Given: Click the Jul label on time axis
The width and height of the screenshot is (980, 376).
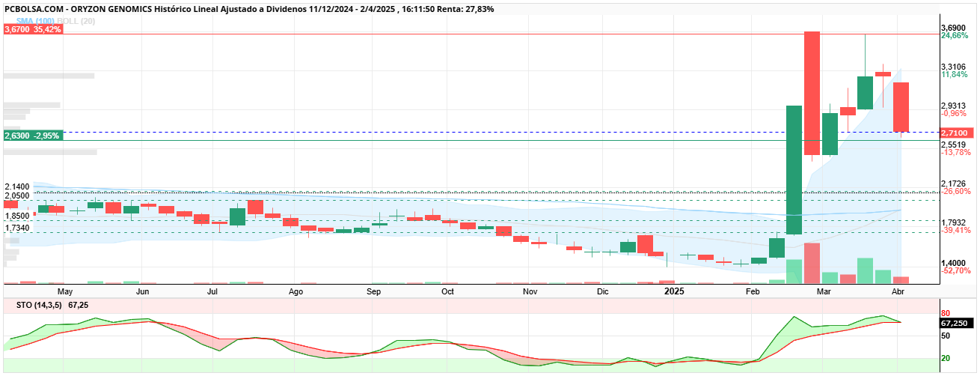Looking at the screenshot, I should [x=212, y=291].
